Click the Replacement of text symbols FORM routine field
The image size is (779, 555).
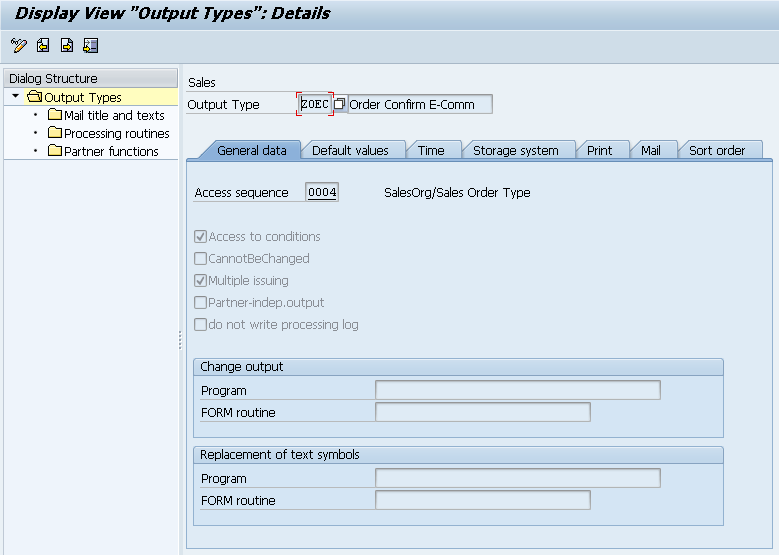[482, 500]
